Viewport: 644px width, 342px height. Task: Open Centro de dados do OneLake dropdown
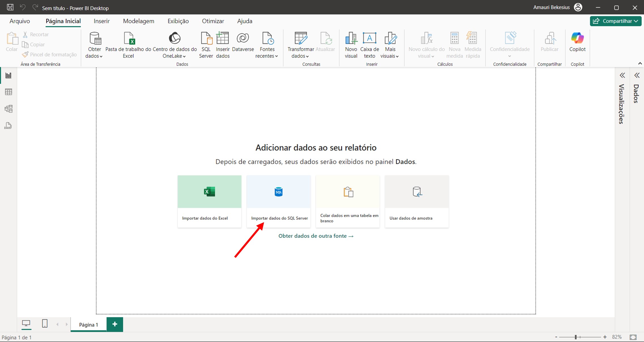(174, 45)
